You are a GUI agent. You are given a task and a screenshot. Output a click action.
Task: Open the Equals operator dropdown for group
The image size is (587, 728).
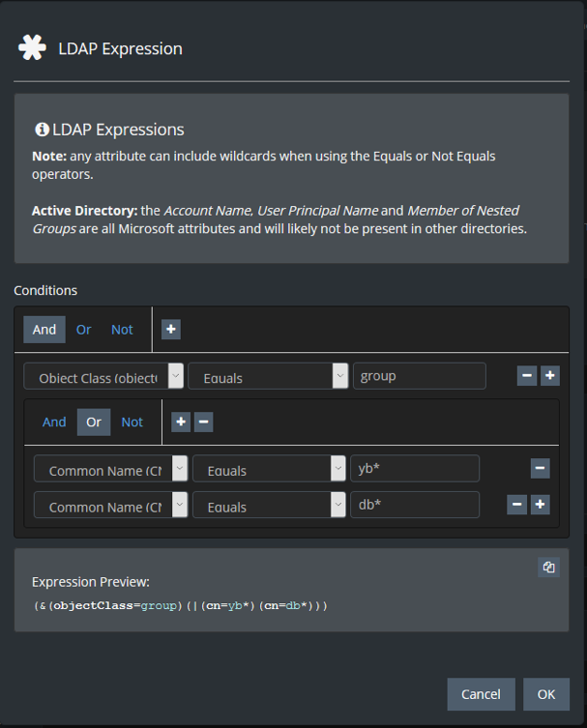tap(268, 377)
